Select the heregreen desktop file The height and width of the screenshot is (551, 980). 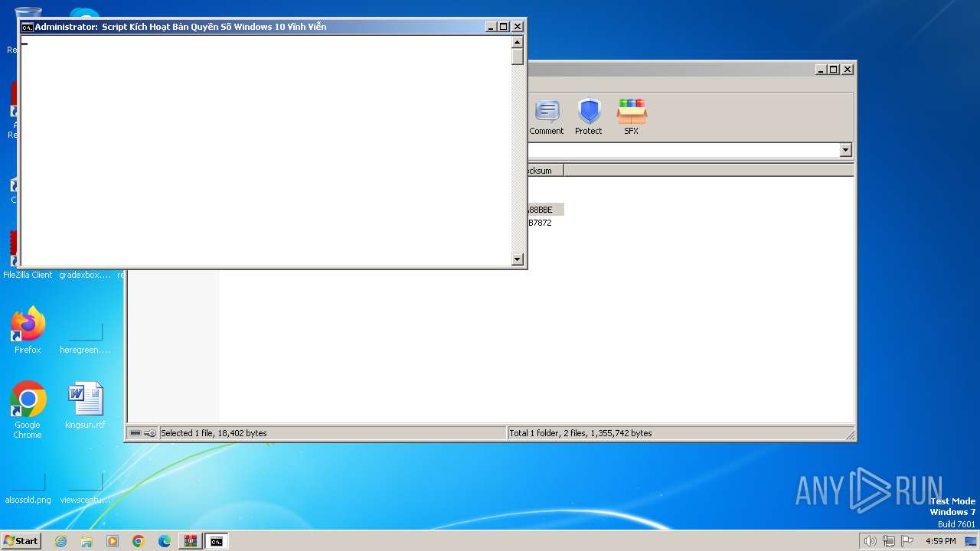pyautogui.click(x=85, y=337)
